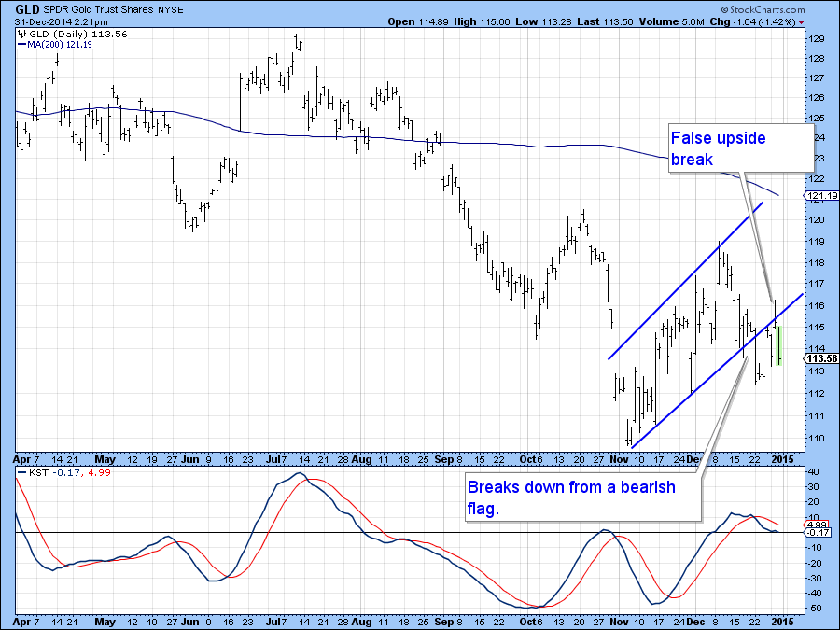
Task: Click the 'False upside break' annotation text
Action: point(718,148)
